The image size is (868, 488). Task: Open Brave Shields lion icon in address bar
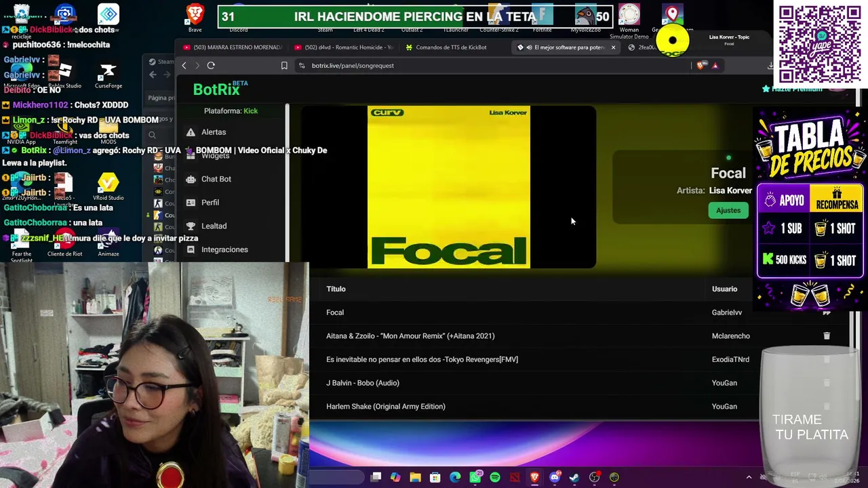701,66
